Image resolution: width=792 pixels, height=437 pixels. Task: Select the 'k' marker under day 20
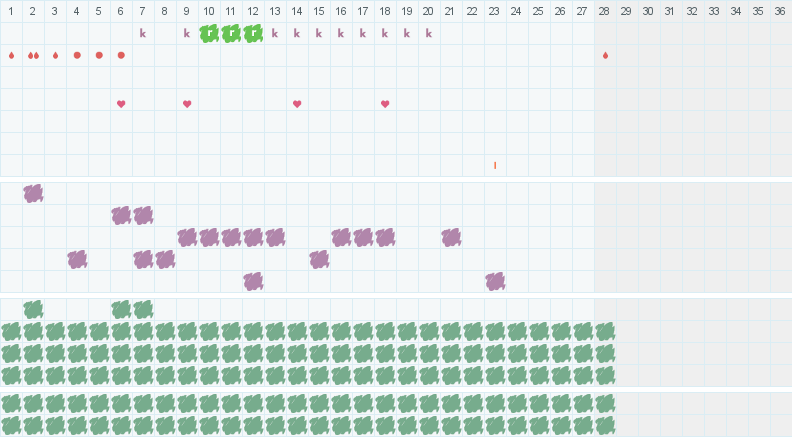click(x=429, y=33)
